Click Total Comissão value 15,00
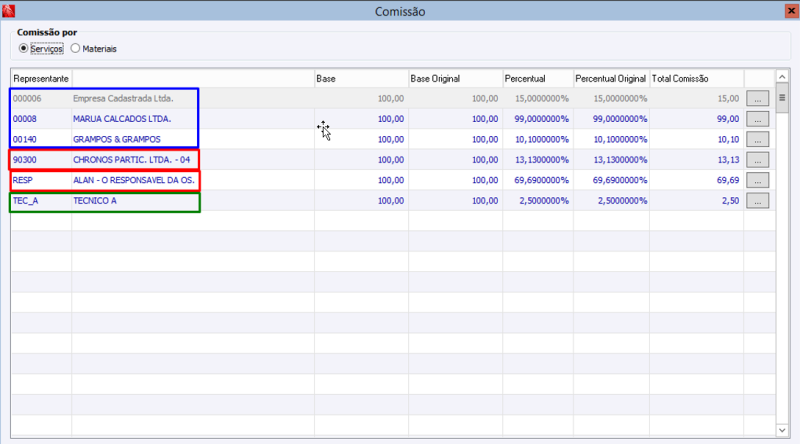 [728, 98]
